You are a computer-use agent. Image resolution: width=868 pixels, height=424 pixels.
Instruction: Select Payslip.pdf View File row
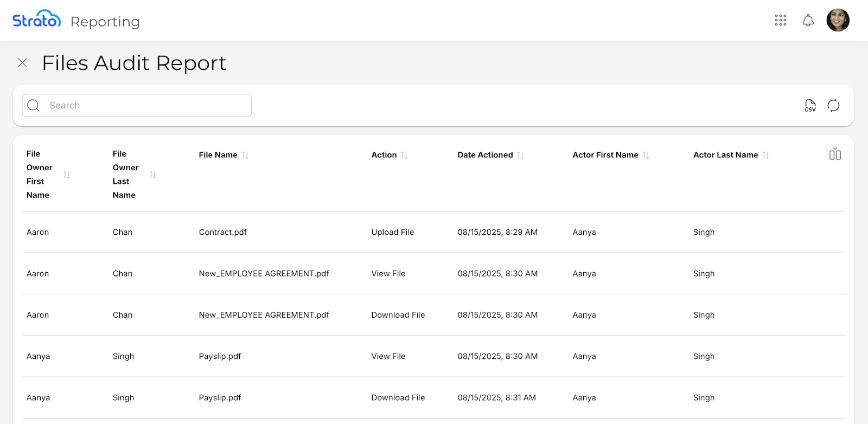coord(220,356)
